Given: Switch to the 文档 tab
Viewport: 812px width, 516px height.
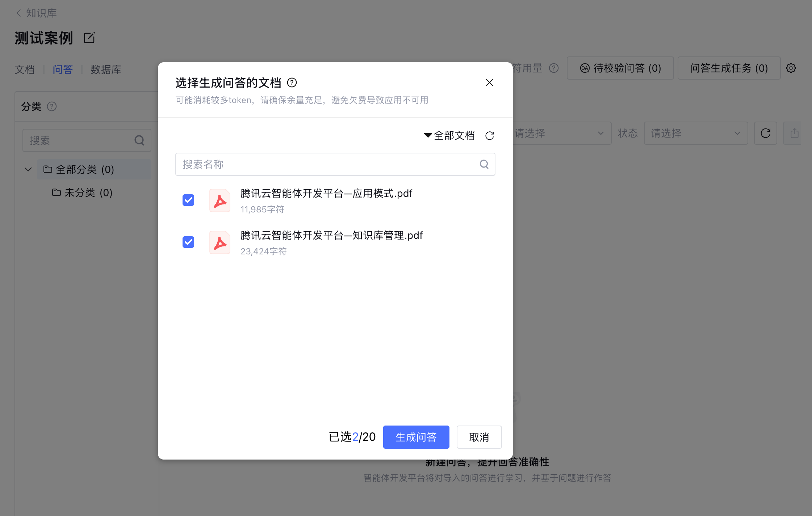Looking at the screenshot, I should tap(25, 69).
